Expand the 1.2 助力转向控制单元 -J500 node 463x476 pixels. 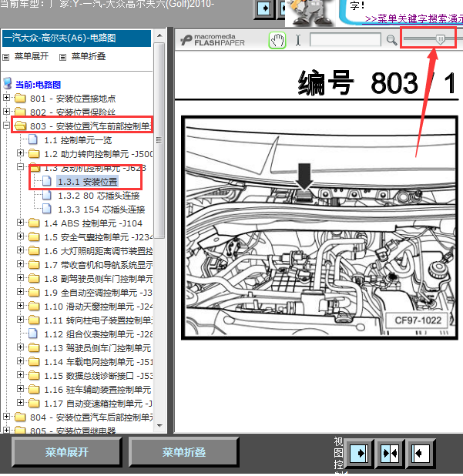coord(20,153)
